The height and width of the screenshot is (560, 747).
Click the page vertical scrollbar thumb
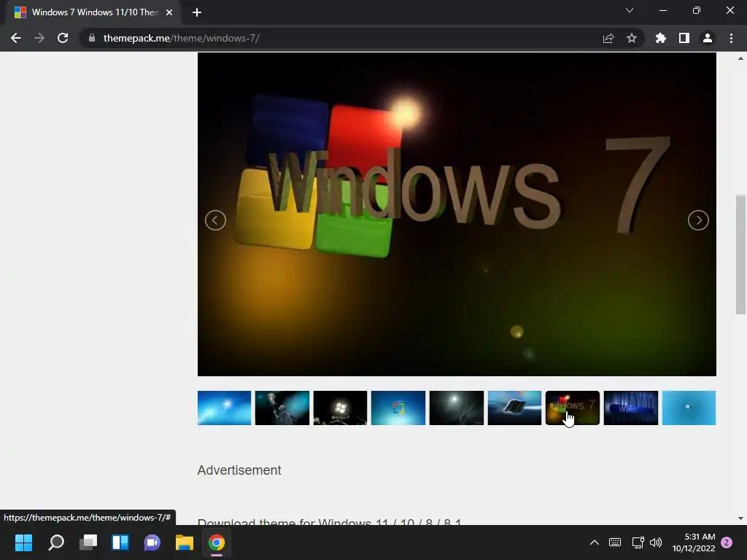click(740, 254)
